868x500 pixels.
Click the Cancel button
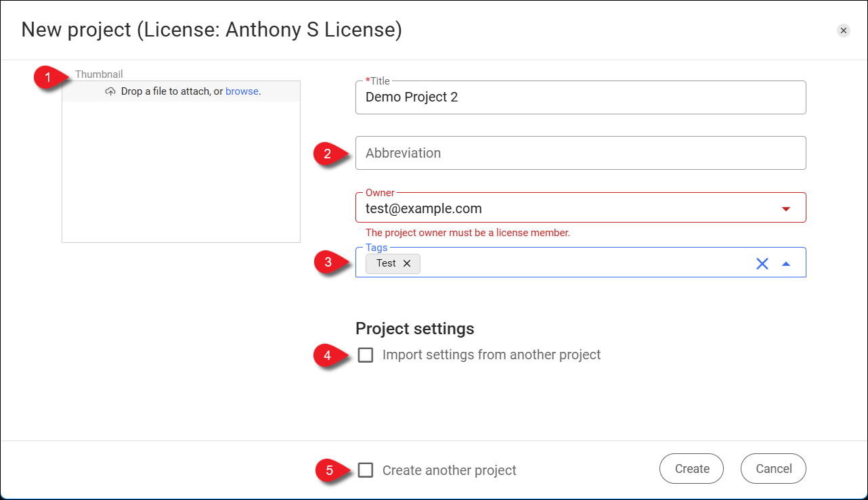coord(773,468)
